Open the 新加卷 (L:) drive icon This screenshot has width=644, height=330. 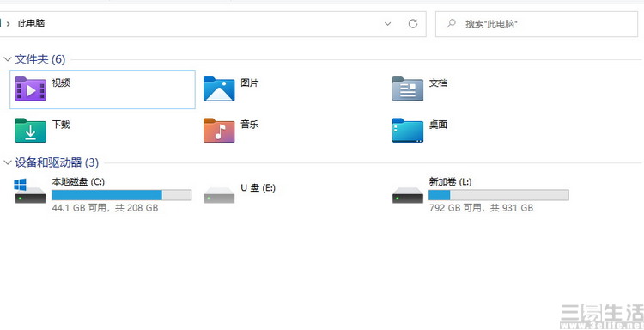point(407,195)
